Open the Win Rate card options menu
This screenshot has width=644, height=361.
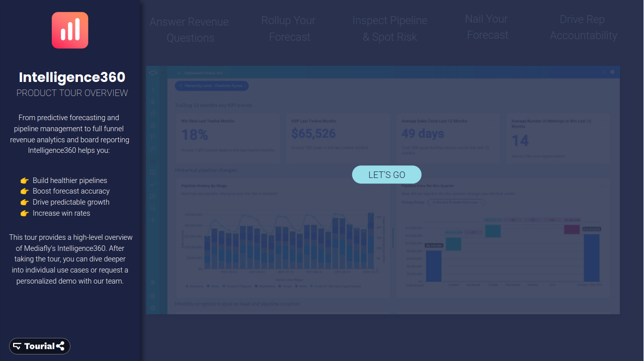click(x=272, y=121)
